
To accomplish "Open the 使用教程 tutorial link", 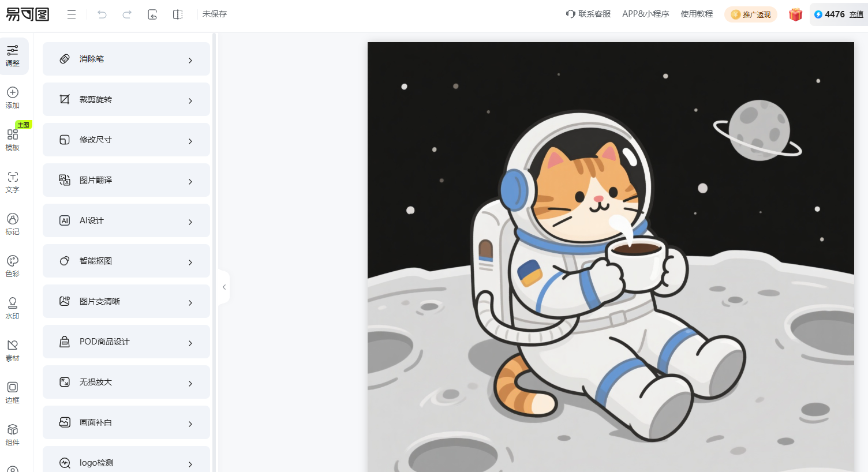I will click(697, 14).
